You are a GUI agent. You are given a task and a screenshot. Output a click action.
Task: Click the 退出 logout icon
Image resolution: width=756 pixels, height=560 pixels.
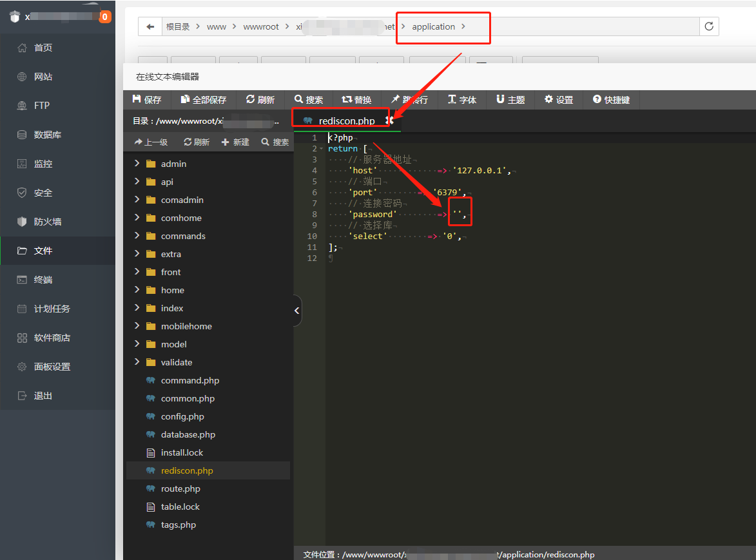pos(22,396)
